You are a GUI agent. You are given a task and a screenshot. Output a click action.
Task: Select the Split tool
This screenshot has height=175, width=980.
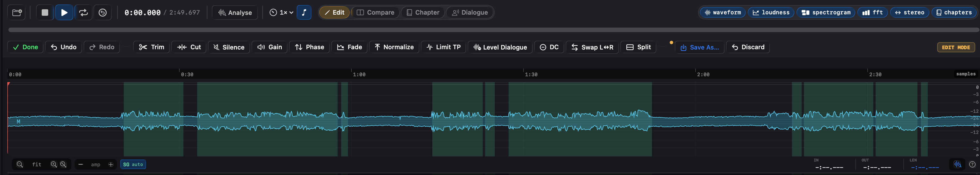pos(638,47)
